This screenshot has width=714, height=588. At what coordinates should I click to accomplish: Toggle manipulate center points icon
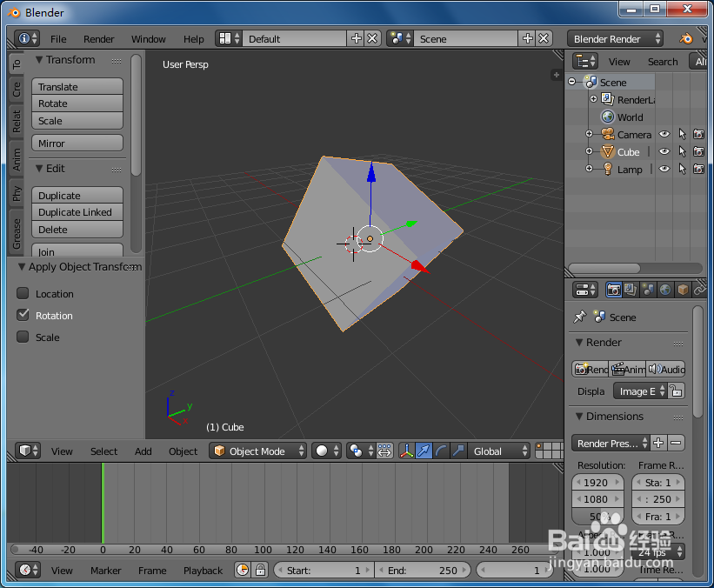(x=384, y=451)
